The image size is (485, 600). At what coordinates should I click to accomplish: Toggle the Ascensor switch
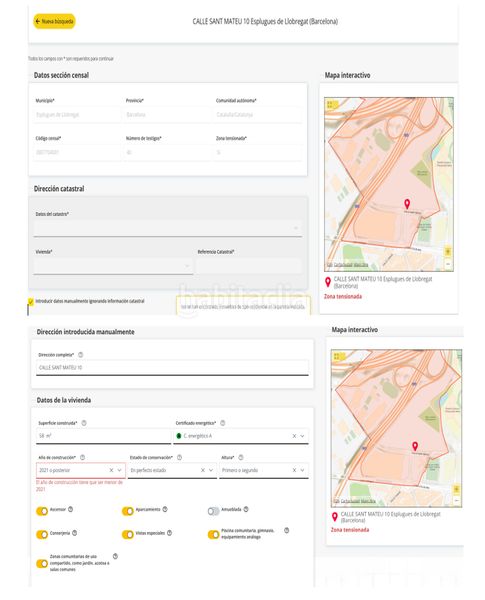pos(42,511)
